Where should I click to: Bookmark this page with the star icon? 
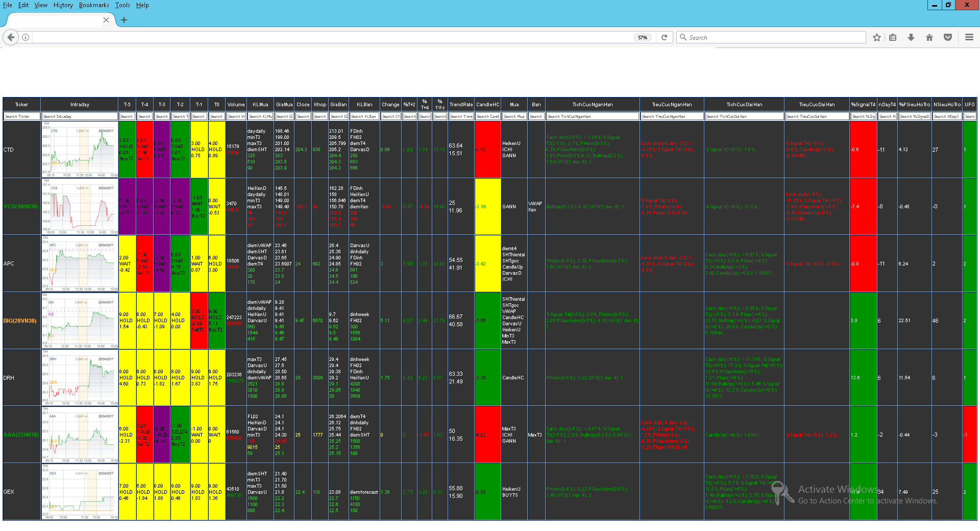(876, 37)
